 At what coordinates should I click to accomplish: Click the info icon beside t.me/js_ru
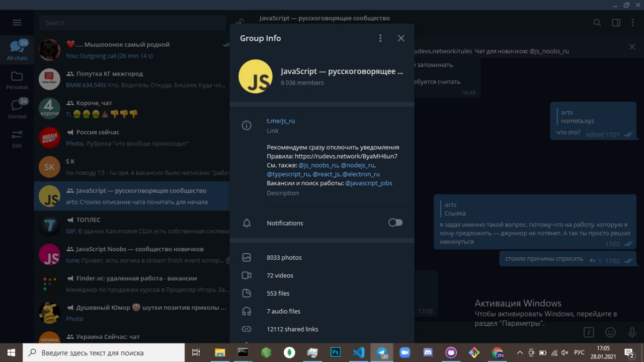247,125
